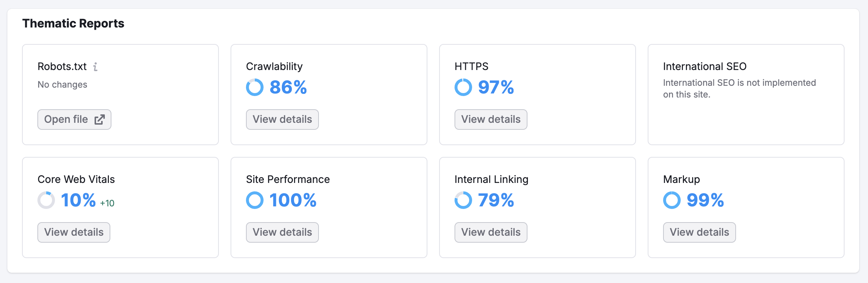Click the Site Performance progress ring
This screenshot has height=283, width=868.
pyautogui.click(x=255, y=200)
